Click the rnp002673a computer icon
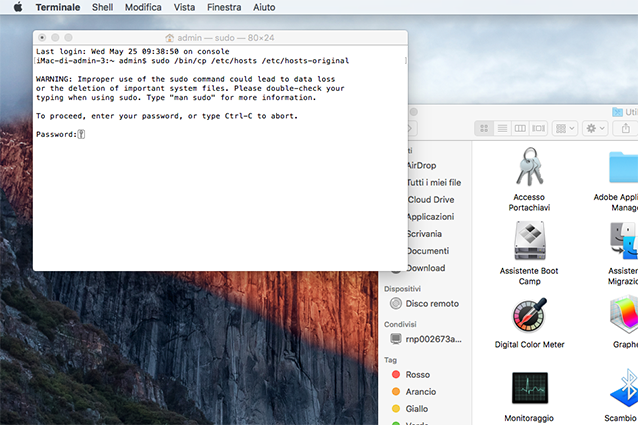638x425 pixels. coord(395,339)
